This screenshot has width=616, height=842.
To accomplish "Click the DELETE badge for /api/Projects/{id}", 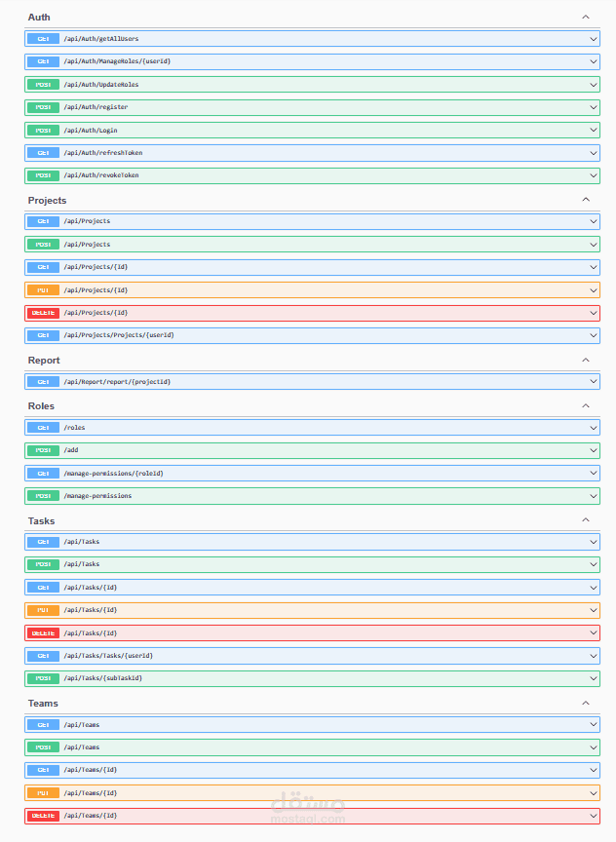I will coord(44,313).
